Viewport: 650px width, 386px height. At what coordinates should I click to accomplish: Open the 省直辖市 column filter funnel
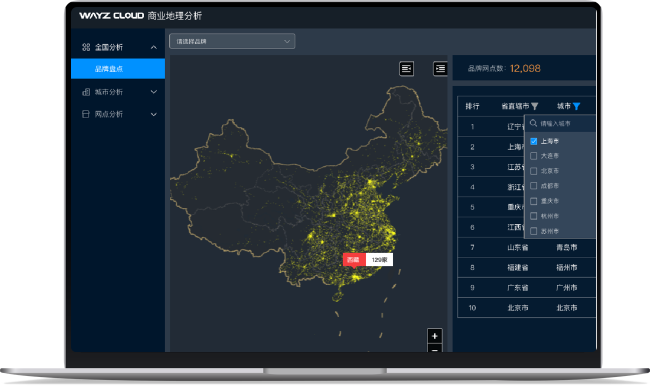(535, 107)
